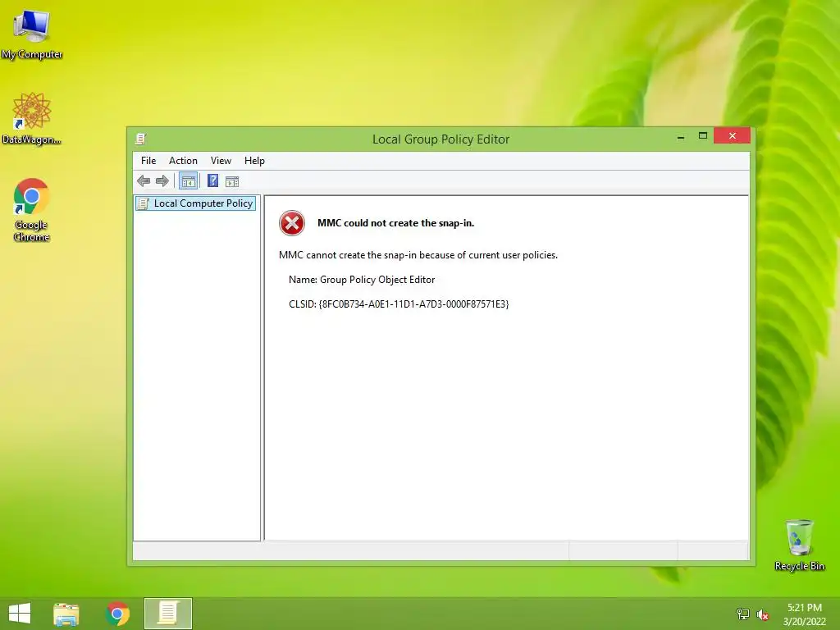Close the Local Group Policy Editor window
The height and width of the screenshot is (630, 840).
[x=732, y=135]
